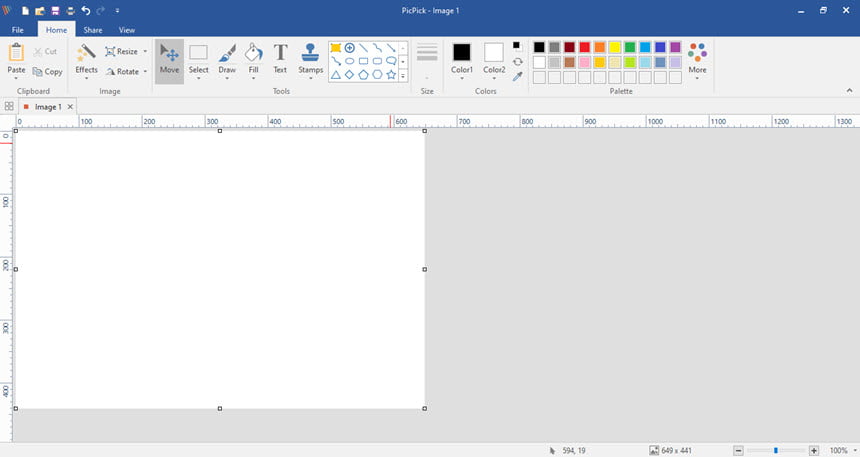Pick the Draw brush tool
This screenshot has height=457, width=860.
click(x=227, y=59)
